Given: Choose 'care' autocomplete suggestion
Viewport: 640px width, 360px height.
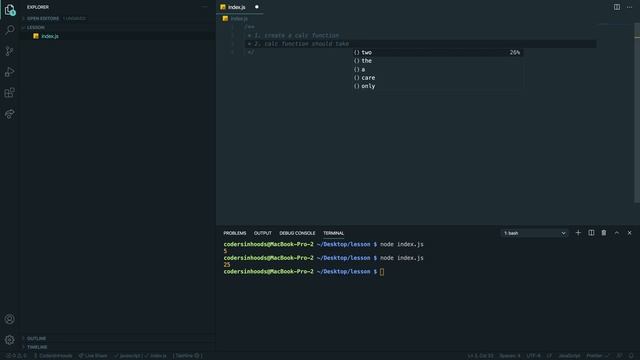Looking at the screenshot, I should click(x=438, y=78).
